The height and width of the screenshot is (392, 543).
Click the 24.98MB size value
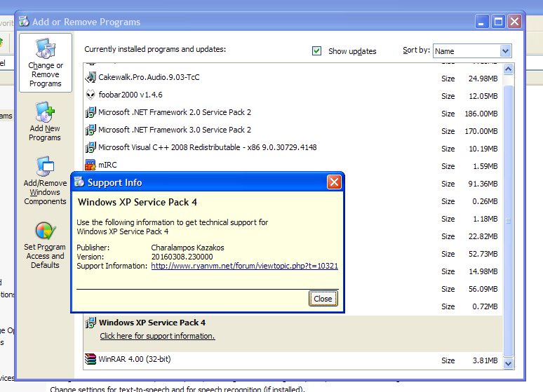483,79
